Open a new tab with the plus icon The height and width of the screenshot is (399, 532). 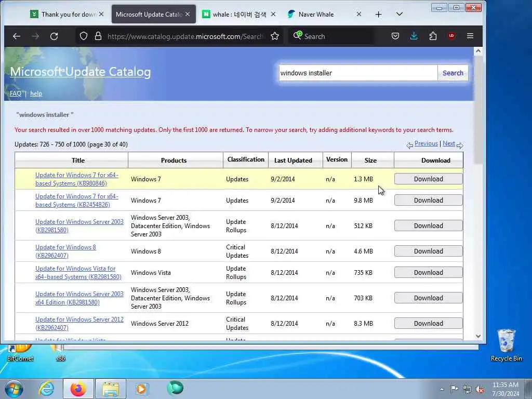[x=379, y=14]
